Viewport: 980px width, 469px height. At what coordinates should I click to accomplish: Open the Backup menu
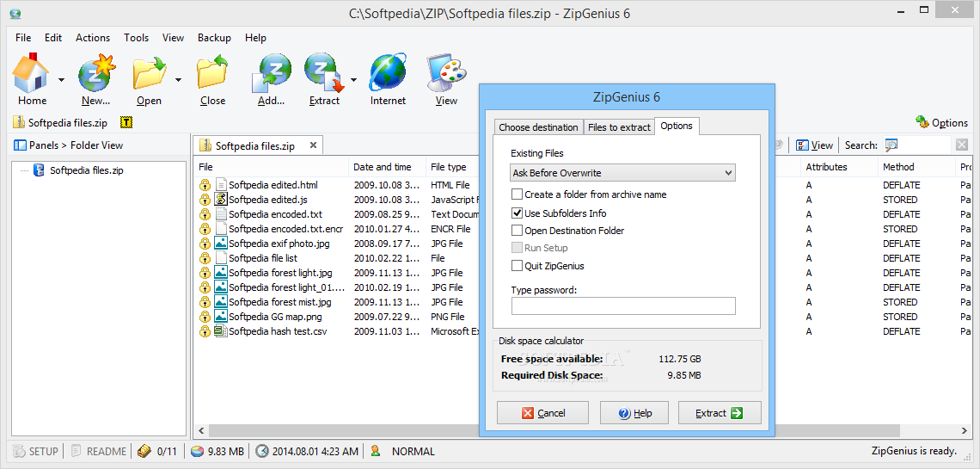[x=214, y=38]
